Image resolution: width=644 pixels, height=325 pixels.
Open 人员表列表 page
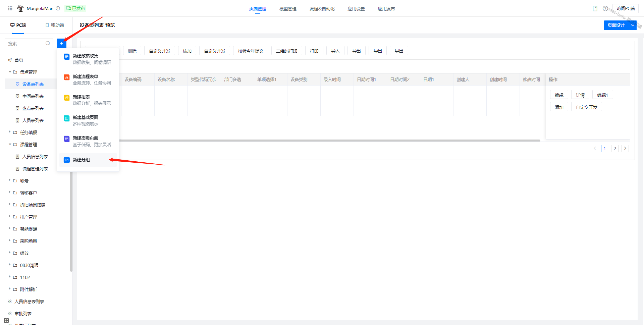pos(33,120)
